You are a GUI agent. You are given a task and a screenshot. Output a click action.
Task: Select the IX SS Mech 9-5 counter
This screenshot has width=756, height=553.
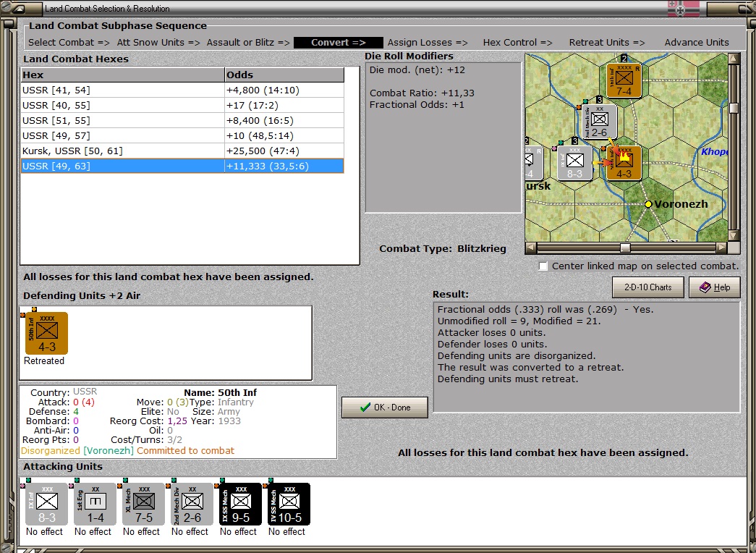tap(241, 505)
